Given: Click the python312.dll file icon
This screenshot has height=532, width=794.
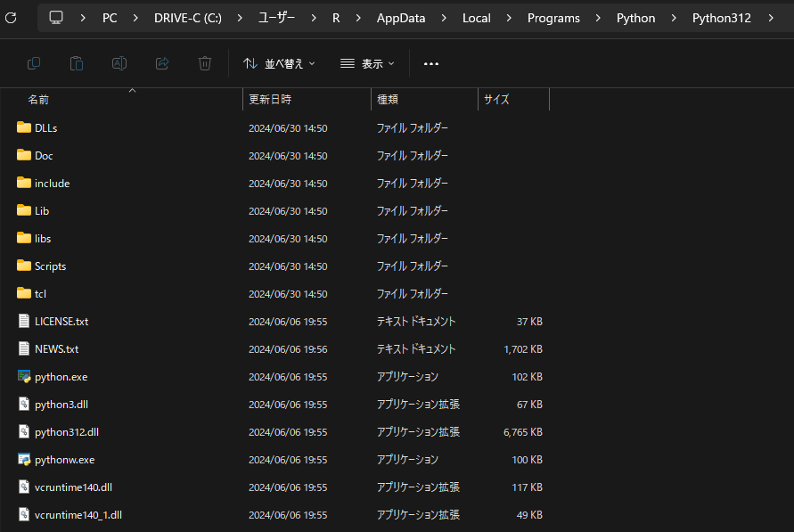Looking at the screenshot, I should 24,432.
